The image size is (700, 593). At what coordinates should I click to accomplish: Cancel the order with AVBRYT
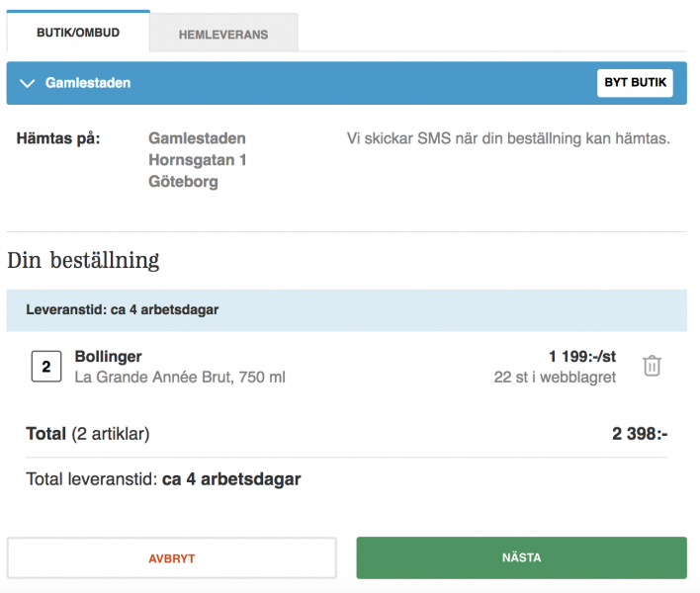171,558
